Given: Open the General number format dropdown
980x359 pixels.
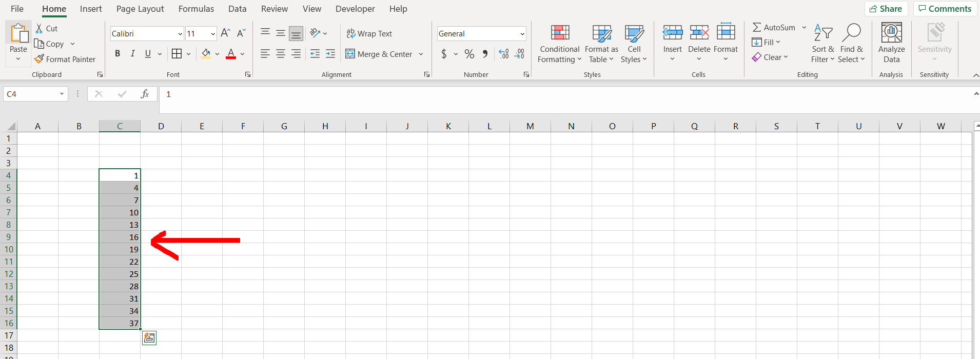Looking at the screenshot, I should 522,34.
